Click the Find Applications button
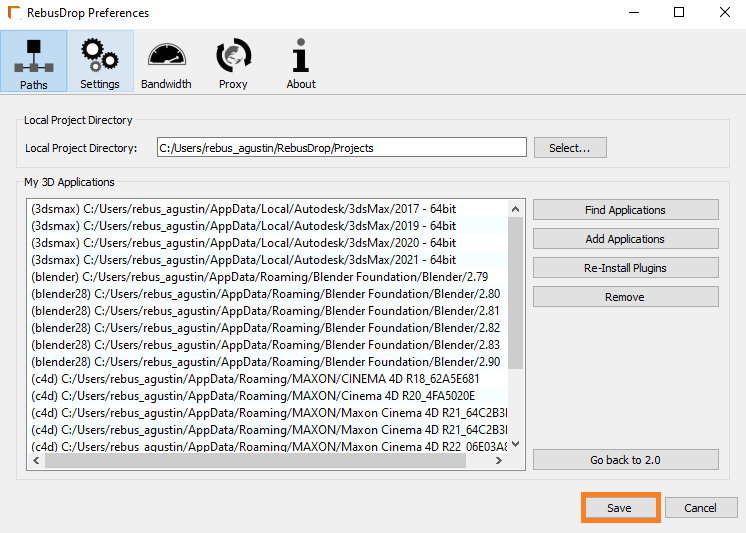This screenshot has width=746, height=533. [625, 210]
